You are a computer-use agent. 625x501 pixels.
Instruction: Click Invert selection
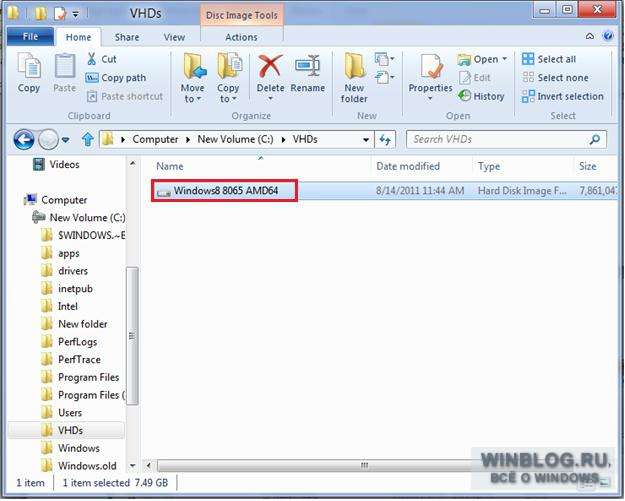(562, 96)
